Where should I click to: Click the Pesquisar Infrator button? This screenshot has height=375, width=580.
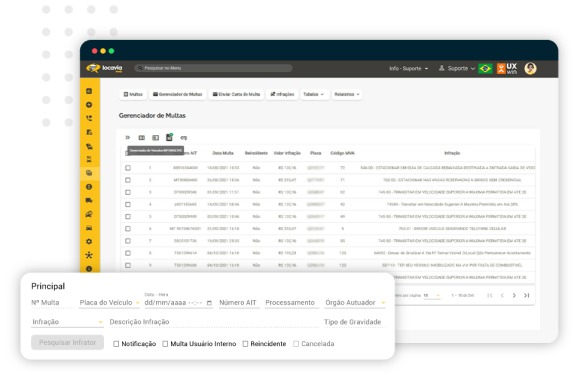pyautogui.click(x=67, y=342)
